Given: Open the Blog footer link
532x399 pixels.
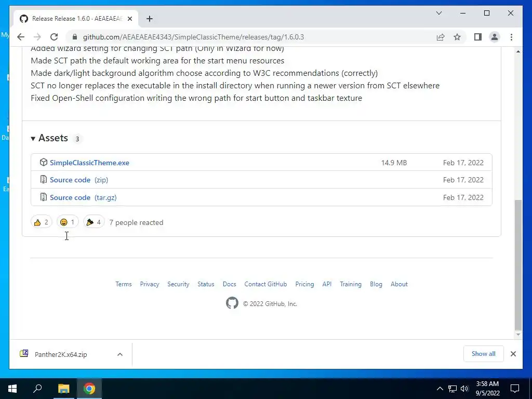Looking at the screenshot, I should point(376,284).
